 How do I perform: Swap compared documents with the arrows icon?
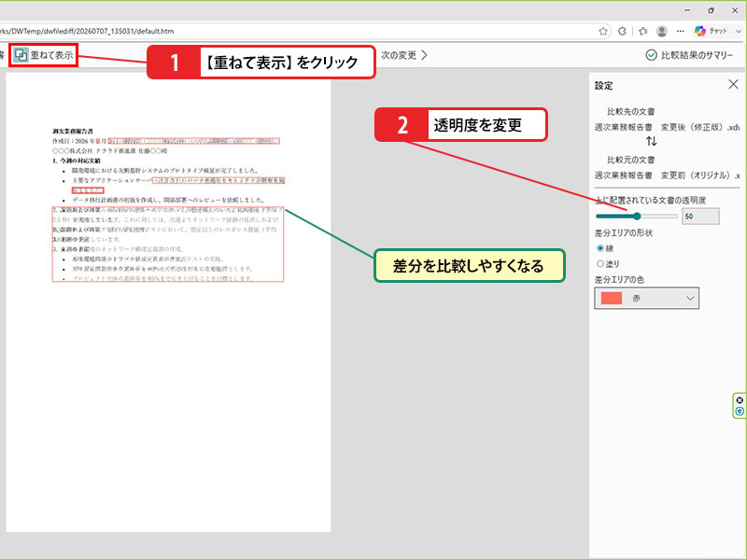point(651,142)
